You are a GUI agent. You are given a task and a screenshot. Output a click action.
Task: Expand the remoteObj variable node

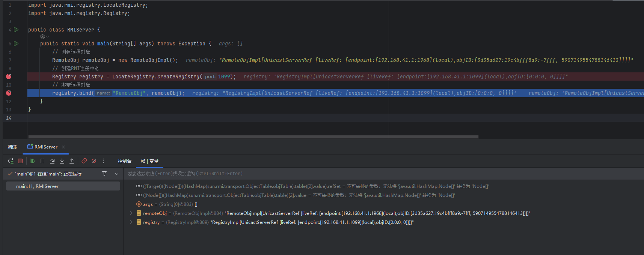tap(131, 213)
